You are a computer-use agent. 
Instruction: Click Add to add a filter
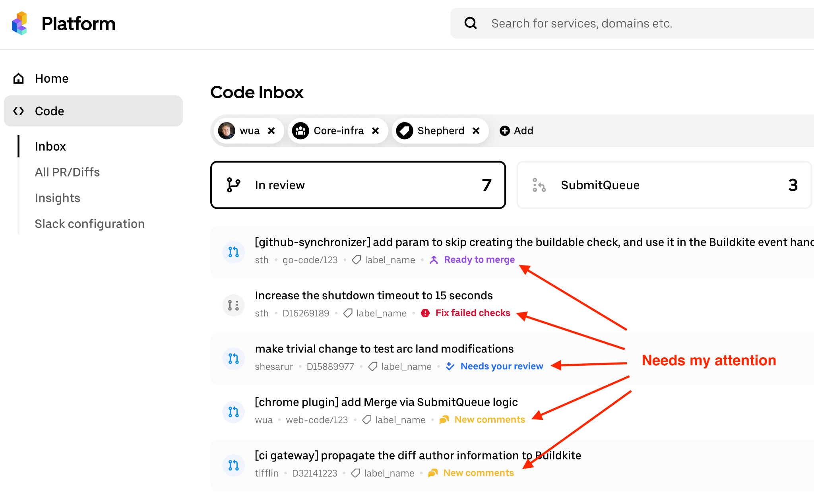516,131
